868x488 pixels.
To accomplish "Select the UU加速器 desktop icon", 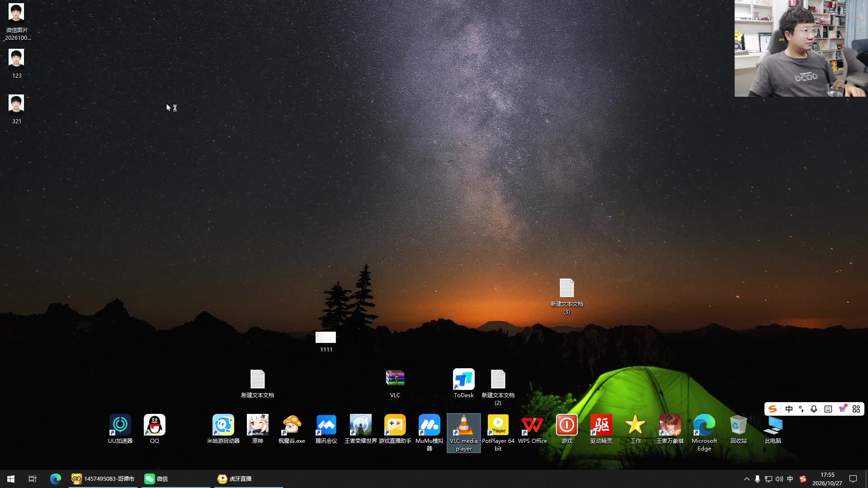I will (120, 429).
